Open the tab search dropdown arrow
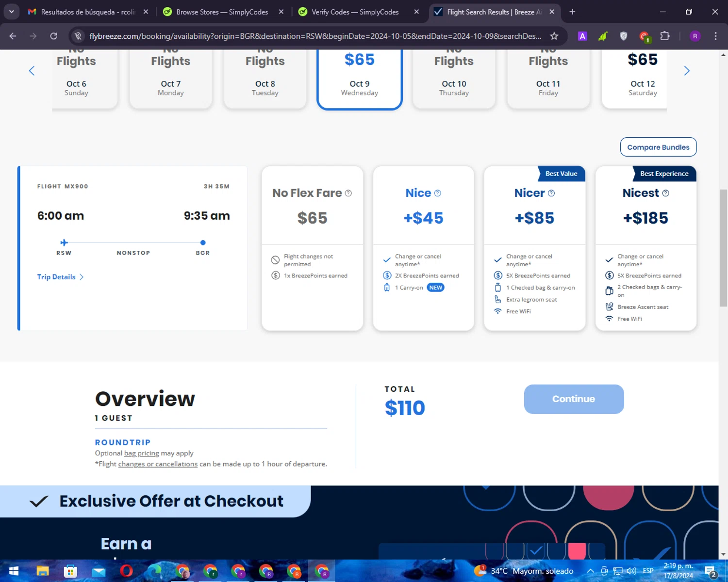 pyautogui.click(x=11, y=12)
